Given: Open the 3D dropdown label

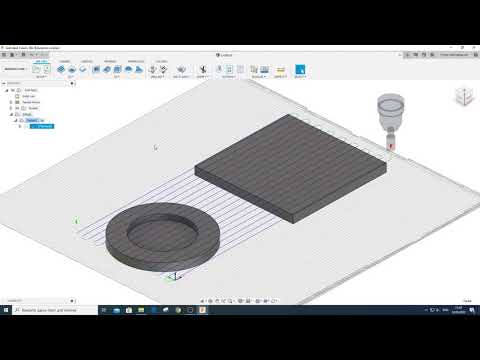Looking at the screenshot, I should 117,77.
